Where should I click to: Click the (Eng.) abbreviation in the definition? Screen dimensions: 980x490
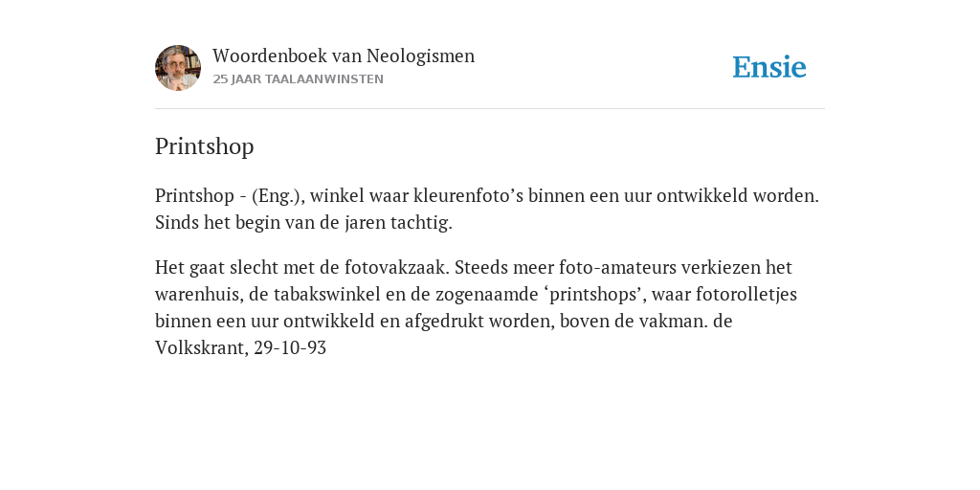point(278,196)
